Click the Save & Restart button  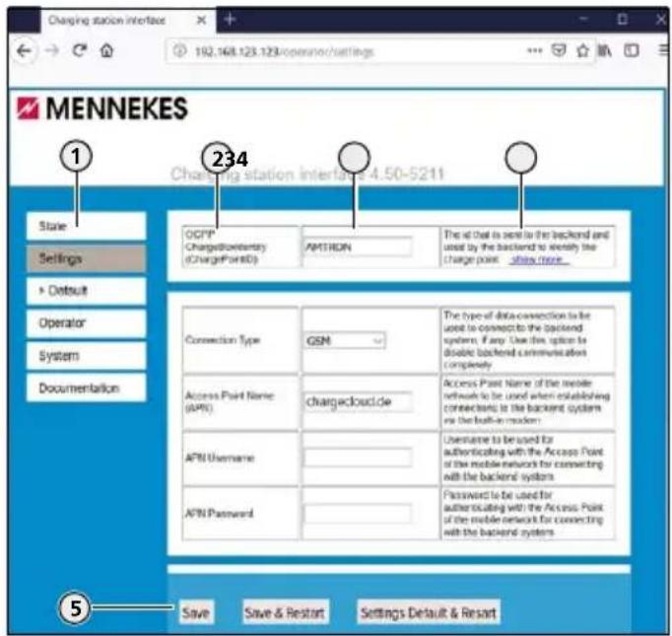click(x=285, y=612)
